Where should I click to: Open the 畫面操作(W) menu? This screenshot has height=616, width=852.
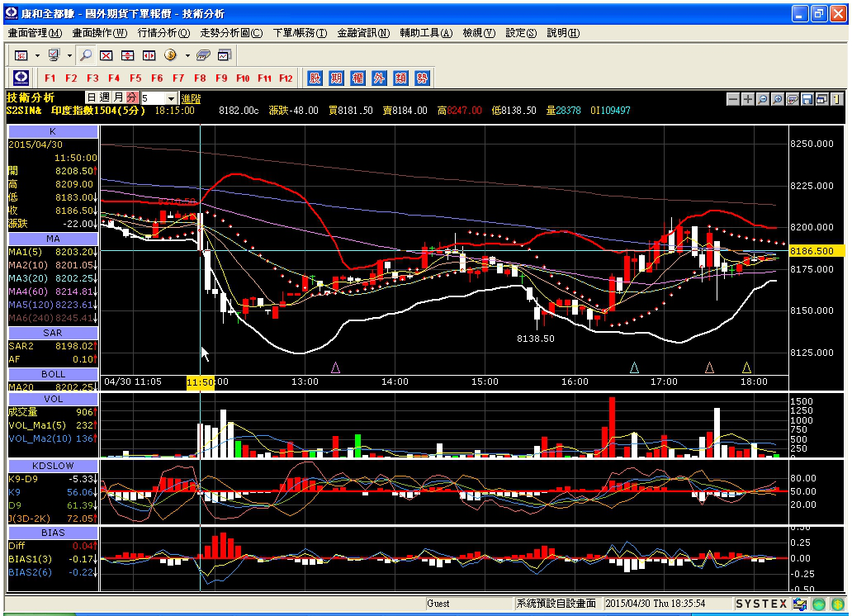point(99,33)
